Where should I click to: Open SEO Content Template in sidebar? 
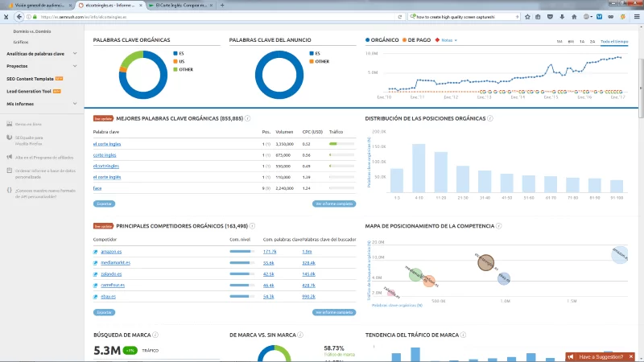pos(30,78)
